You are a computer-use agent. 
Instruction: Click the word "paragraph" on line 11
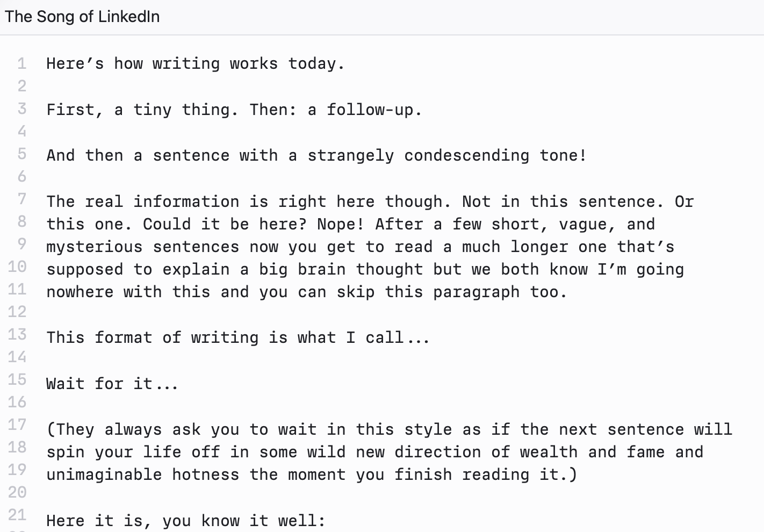[x=476, y=292]
